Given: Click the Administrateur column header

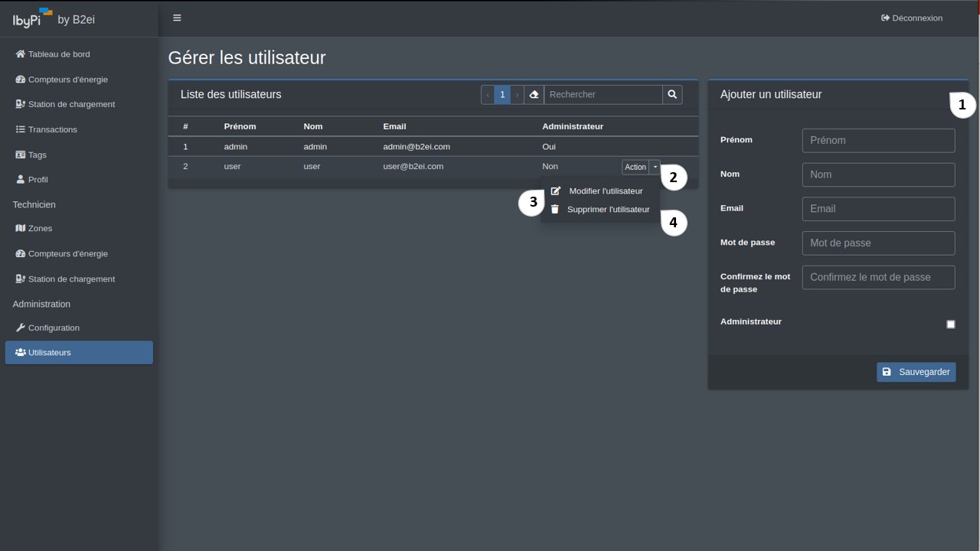Looking at the screenshot, I should pyautogui.click(x=573, y=126).
